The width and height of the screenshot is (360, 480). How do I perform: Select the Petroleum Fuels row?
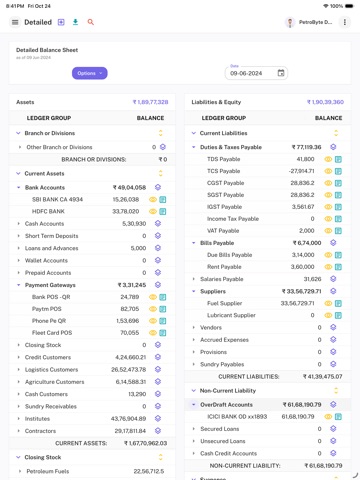[x=92, y=471]
